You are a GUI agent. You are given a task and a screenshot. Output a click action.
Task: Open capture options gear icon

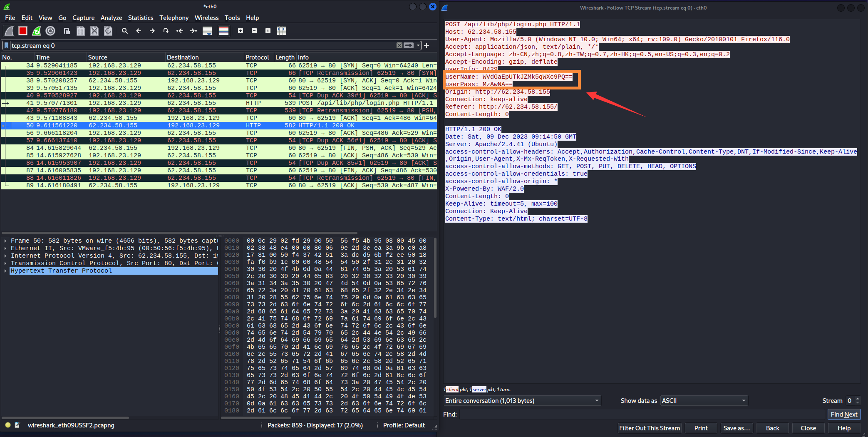pos(50,31)
